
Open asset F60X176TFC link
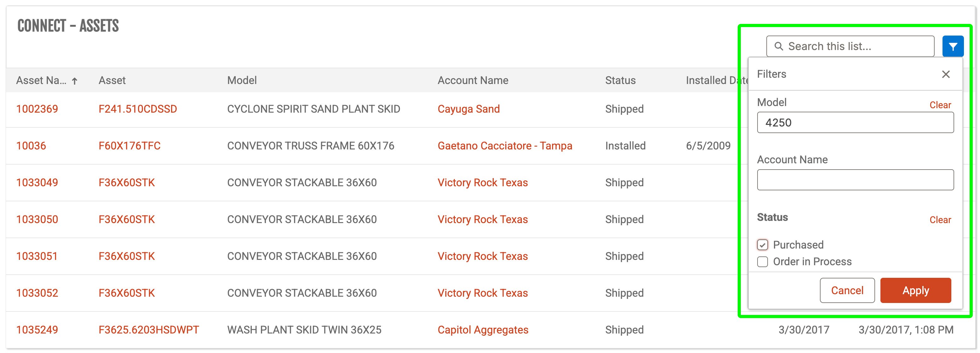click(x=129, y=146)
